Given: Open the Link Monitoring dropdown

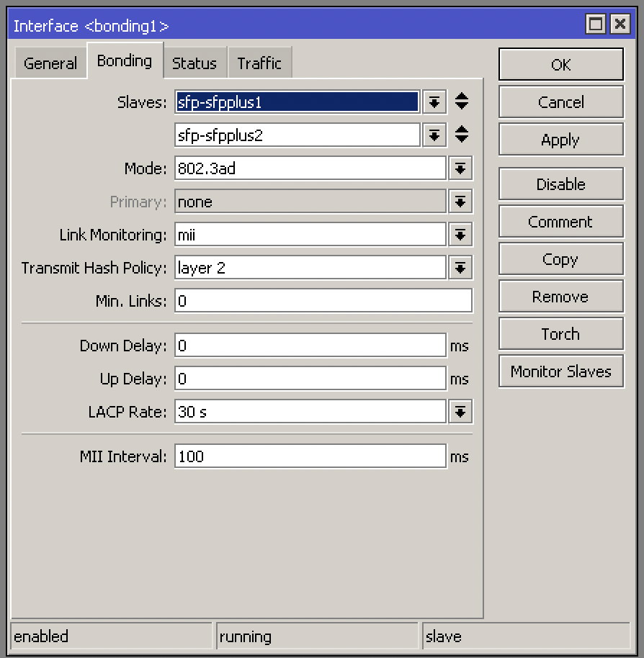Looking at the screenshot, I should (x=460, y=235).
